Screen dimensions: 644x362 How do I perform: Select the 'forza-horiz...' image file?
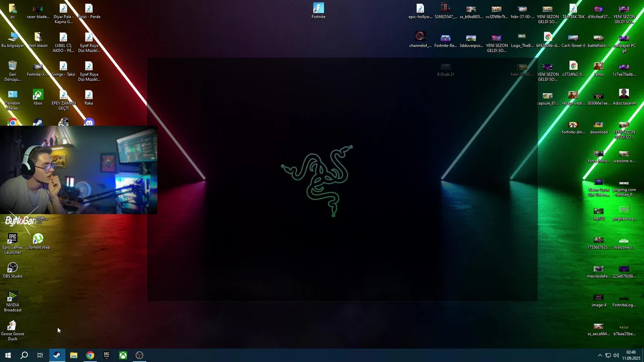(598, 156)
